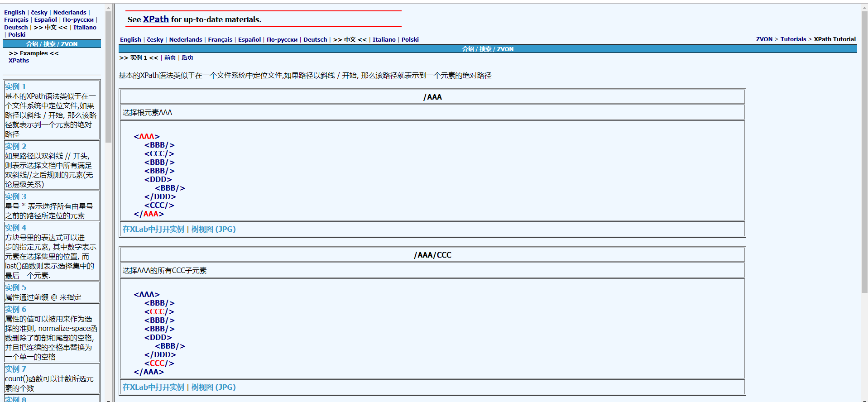Click 介绍 in the left sidebar bar
868x402 pixels.
(32, 44)
